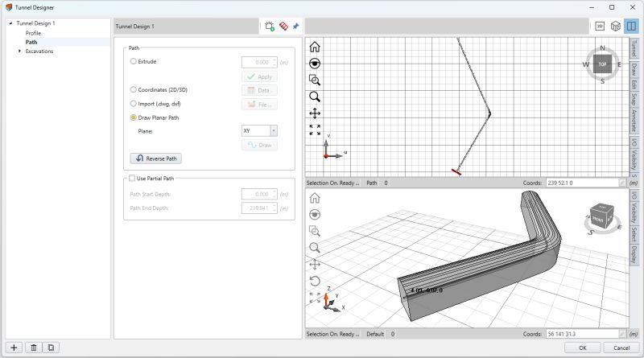Click the Draw button below Plane
644x358 pixels.
tap(259, 145)
